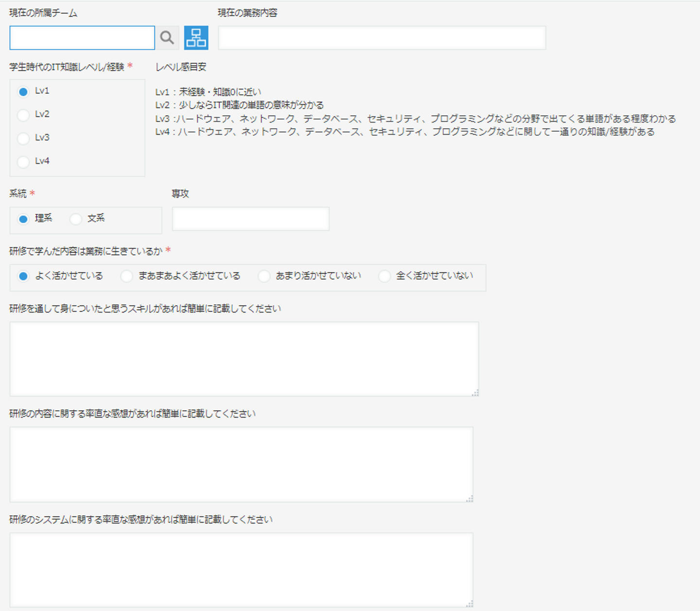Choose 全く活かせていない option
This screenshot has height=611, width=700.
(385, 277)
